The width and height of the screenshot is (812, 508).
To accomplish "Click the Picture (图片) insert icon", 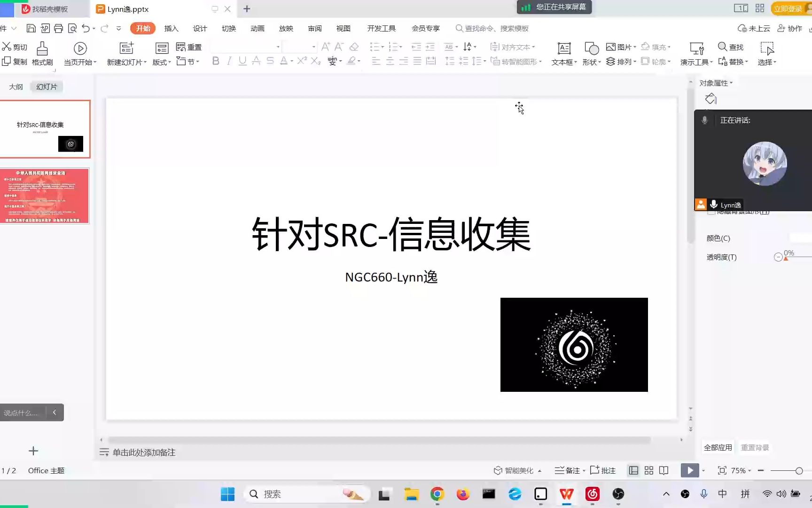I will pos(611,47).
